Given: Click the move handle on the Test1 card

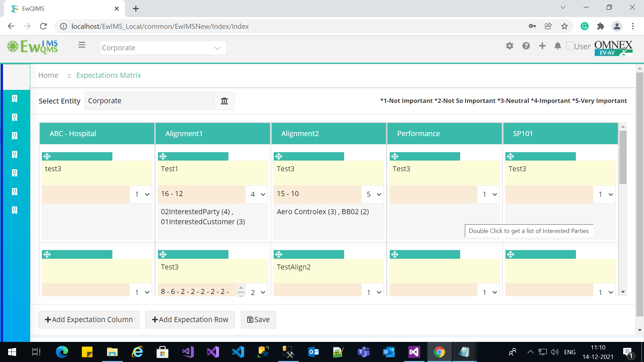Looking at the screenshot, I should click(163, 156).
